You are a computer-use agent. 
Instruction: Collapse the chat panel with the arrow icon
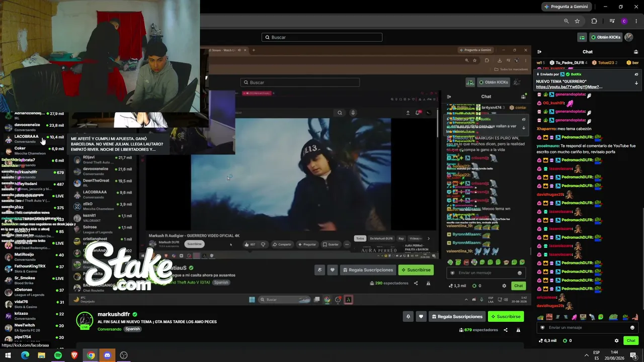click(x=539, y=52)
